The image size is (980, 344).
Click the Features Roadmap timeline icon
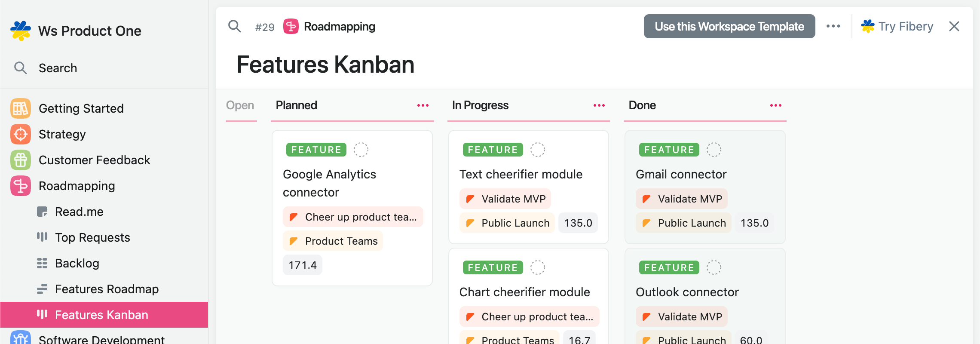(42, 289)
